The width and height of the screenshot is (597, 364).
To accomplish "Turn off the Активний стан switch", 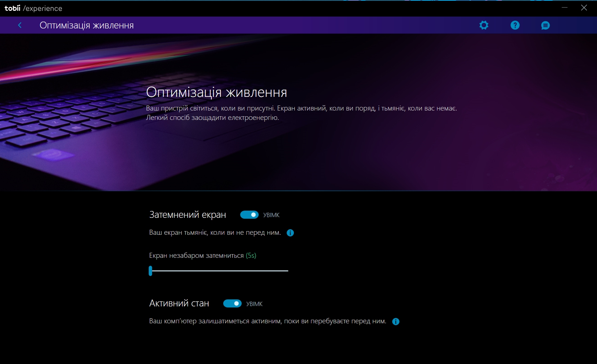I will pyautogui.click(x=232, y=304).
